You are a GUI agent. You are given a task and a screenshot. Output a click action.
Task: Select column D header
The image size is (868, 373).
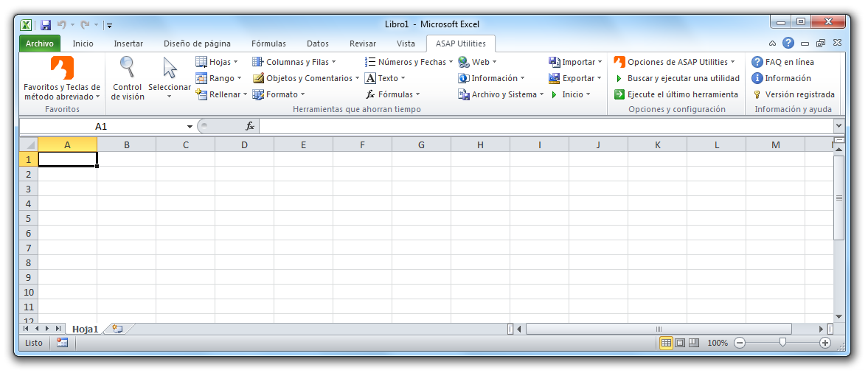[244, 144]
